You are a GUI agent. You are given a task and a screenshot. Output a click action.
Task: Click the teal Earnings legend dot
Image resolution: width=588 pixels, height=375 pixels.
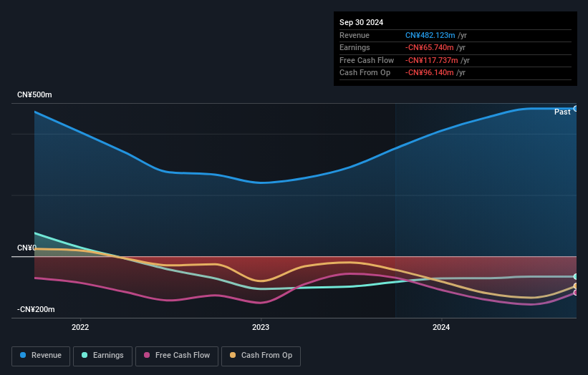click(85, 355)
